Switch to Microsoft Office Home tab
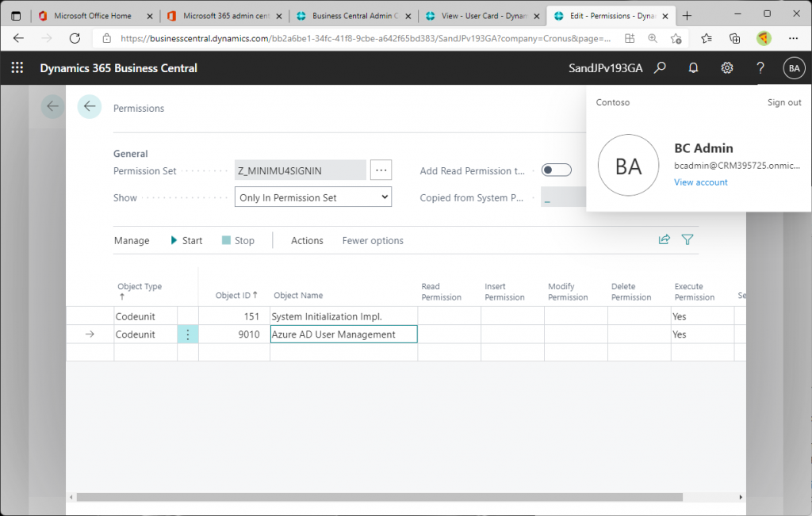The width and height of the screenshot is (812, 516). click(x=94, y=16)
